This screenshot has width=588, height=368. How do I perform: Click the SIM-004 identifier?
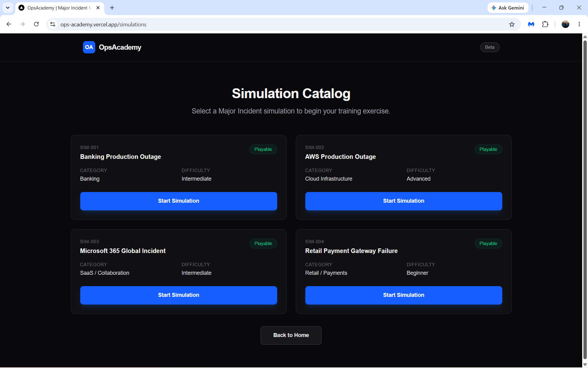pos(315,242)
